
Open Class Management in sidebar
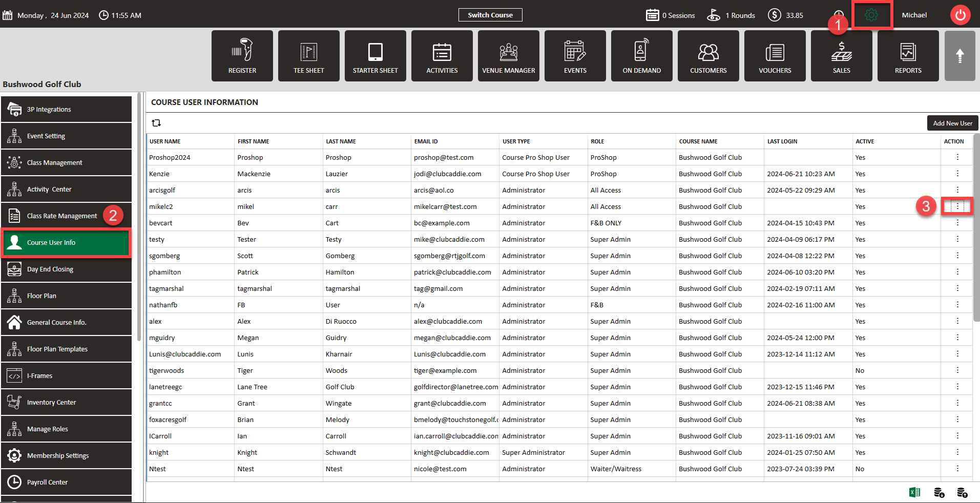coord(67,162)
